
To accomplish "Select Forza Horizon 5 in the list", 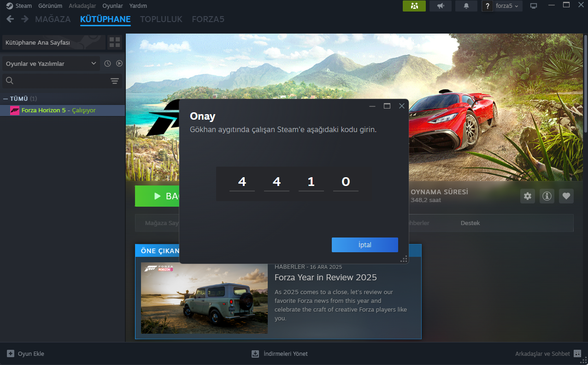I will [63, 110].
